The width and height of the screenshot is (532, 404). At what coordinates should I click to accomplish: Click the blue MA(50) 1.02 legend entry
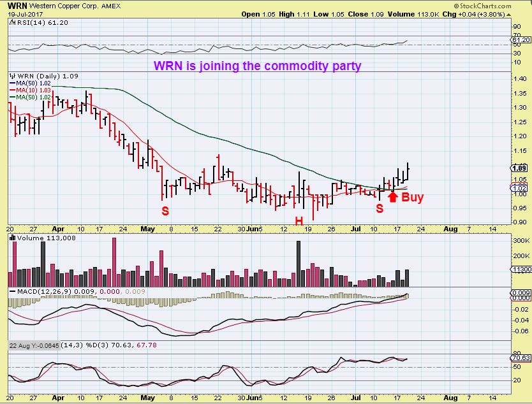click(x=30, y=83)
